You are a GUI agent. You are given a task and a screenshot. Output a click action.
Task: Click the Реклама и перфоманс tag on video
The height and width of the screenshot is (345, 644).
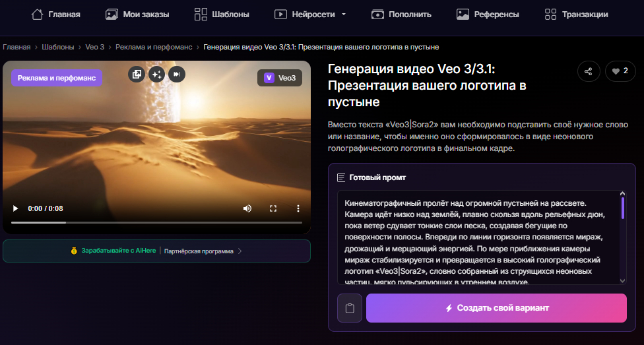(57, 78)
